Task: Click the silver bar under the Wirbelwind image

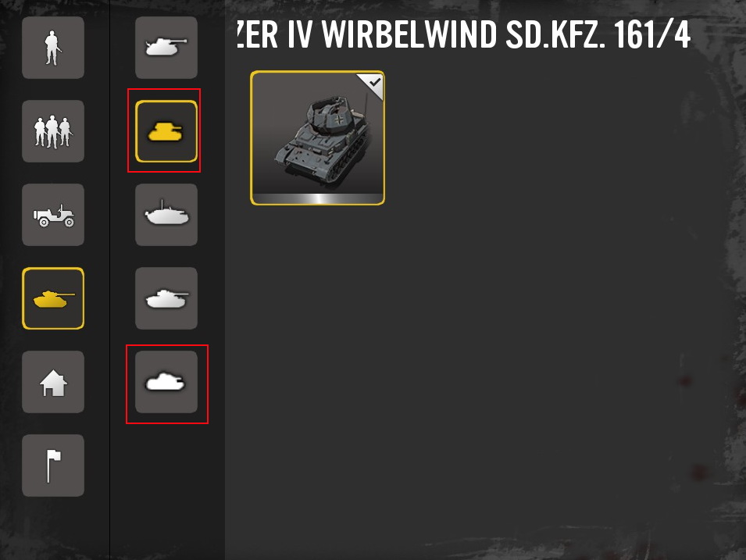Action: pos(317,198)
